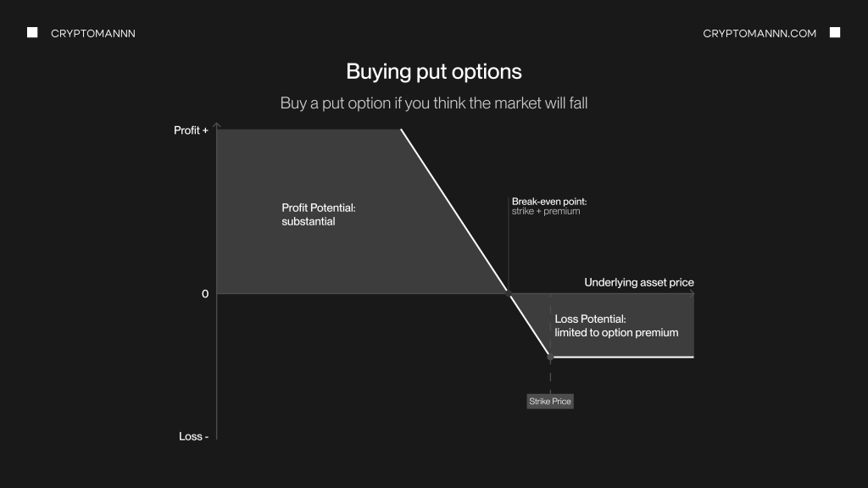Select the "Profit Potential: substantial" text
Screen dimensions: 868x488
pyautogui.click(x=318, y=214)
